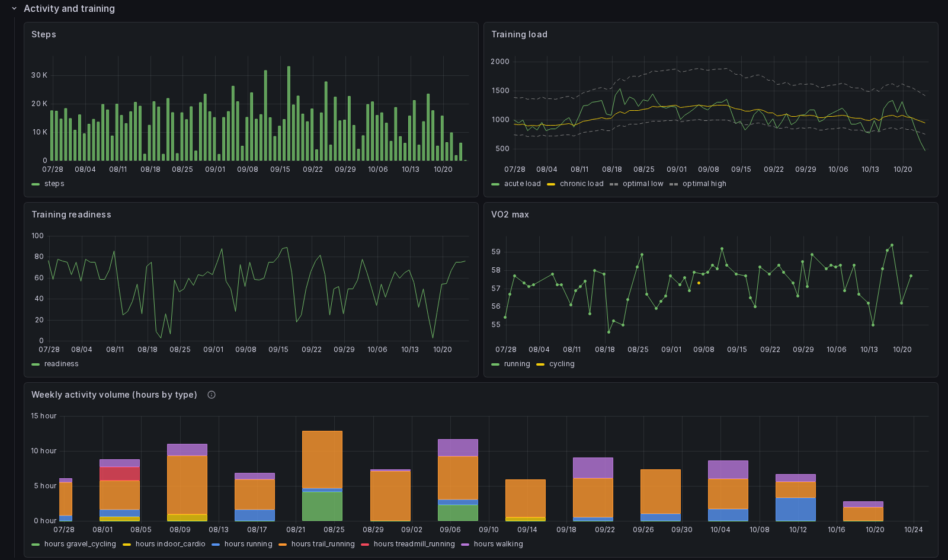The image size is (948, 560).
Task: Toggle cycling series in VO2 max legend
Action: point(562,364)
